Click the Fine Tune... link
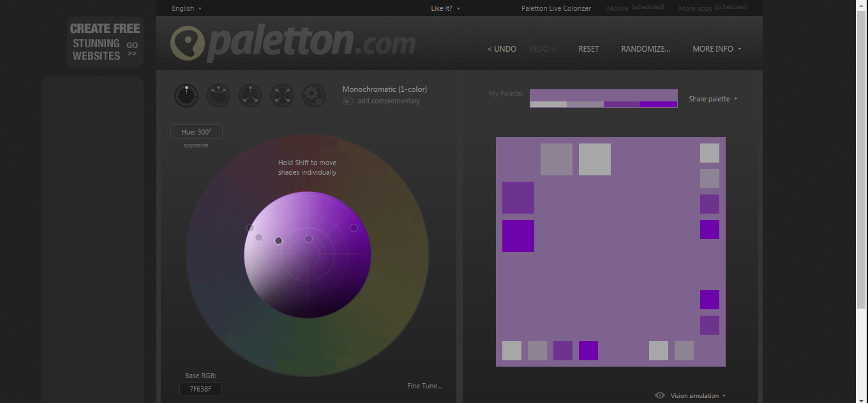Screen dimensions: 868x403 424,386
